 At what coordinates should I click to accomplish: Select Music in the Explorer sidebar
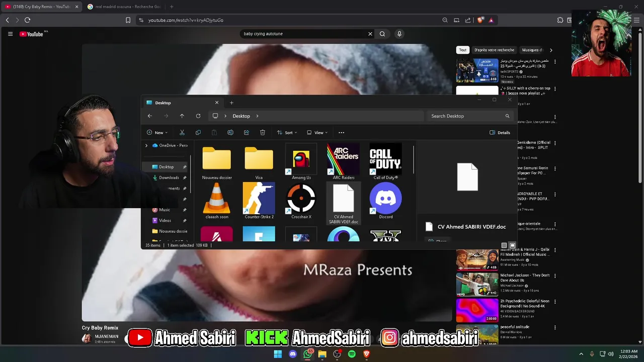coord(165,210)
